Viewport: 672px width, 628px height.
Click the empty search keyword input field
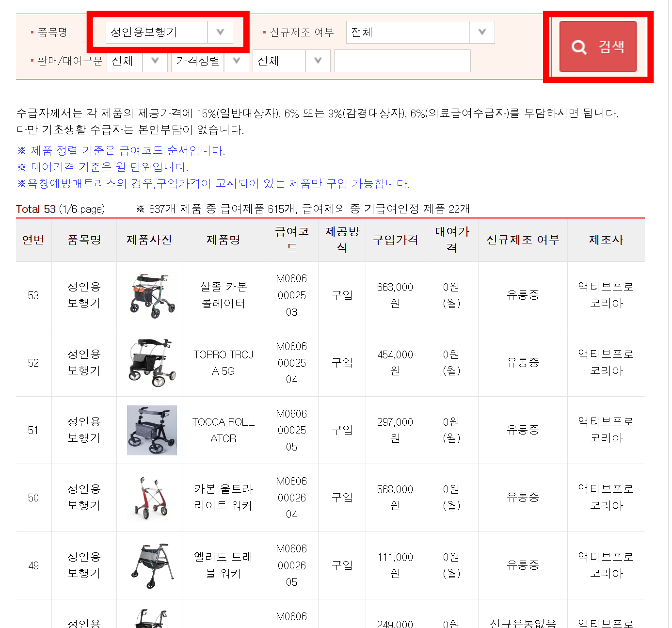[x=402, y=61]
